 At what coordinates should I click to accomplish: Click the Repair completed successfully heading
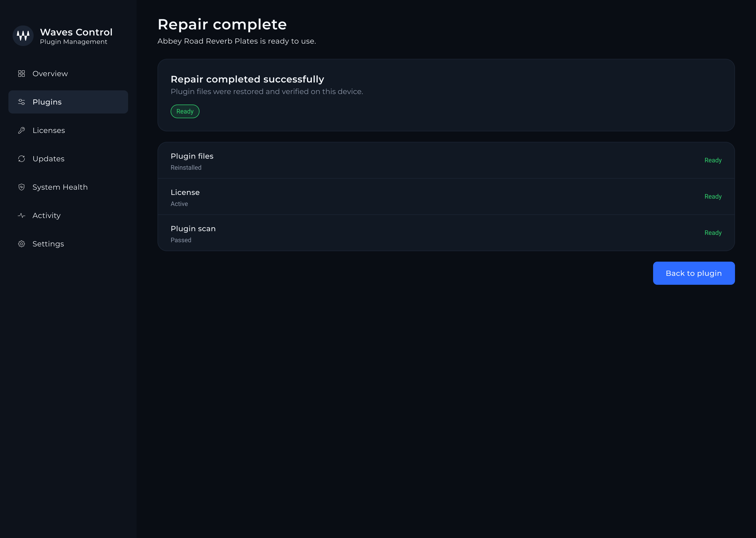(x=247, y=79)
